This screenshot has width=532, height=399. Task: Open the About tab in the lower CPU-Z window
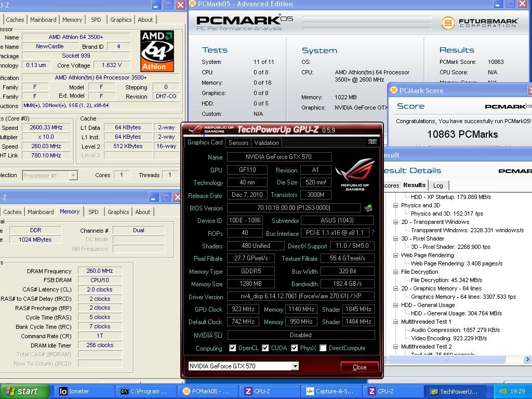[142, 212]
